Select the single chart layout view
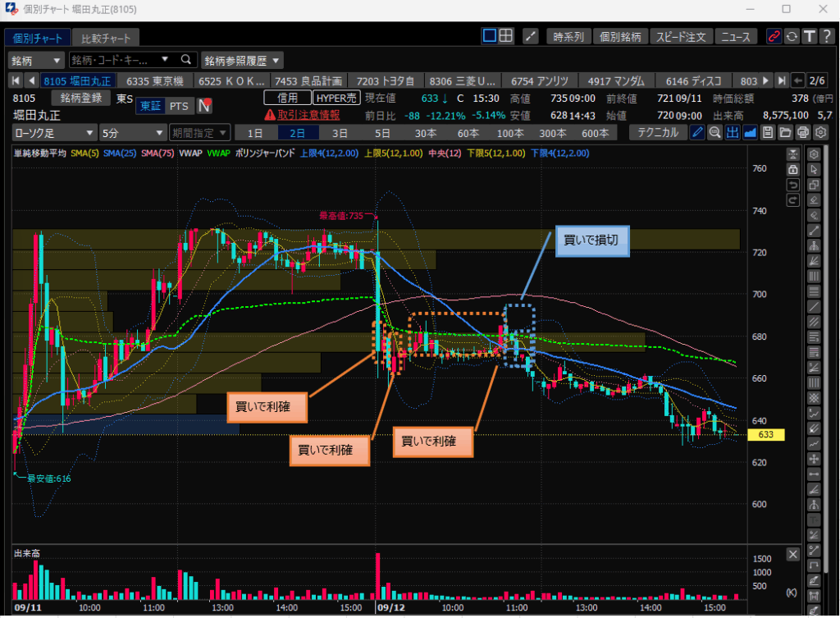The height and width of the screenshot is (618, 840). (490, 36)
